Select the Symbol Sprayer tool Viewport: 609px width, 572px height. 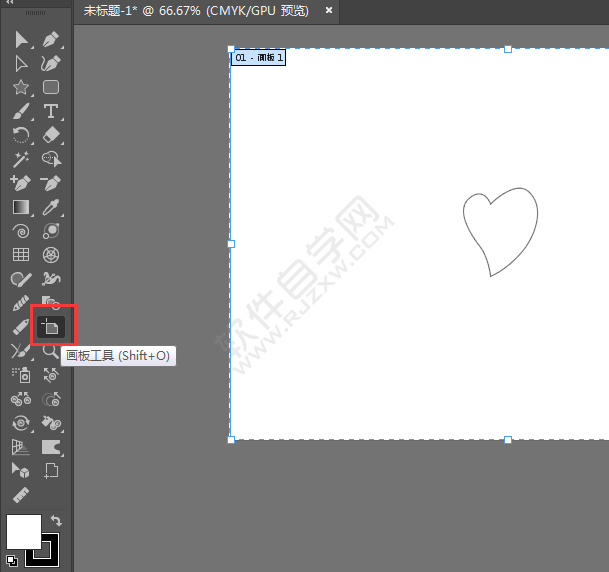[21, 375]
